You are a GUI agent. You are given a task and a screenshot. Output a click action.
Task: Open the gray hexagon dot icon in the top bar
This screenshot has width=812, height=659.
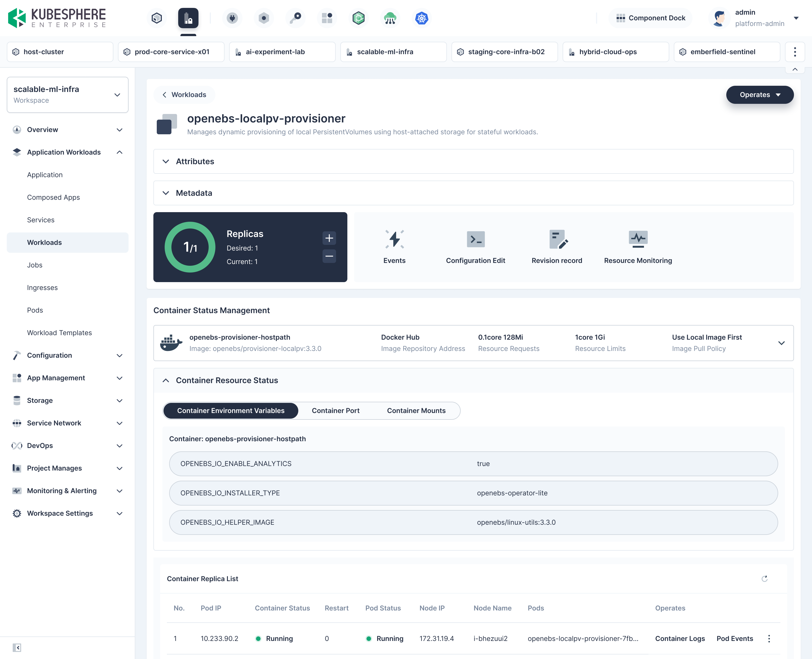(x=264, y=18)
